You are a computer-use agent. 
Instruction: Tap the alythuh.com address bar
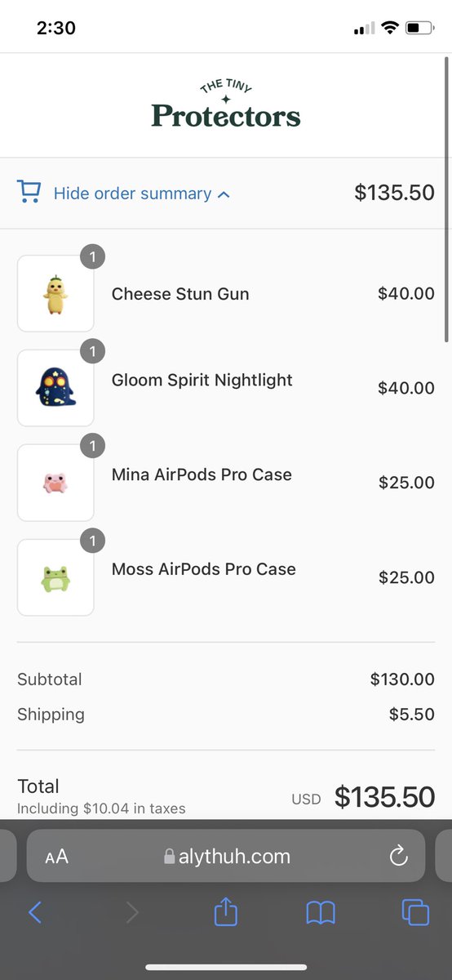click(x=226, y=856)
